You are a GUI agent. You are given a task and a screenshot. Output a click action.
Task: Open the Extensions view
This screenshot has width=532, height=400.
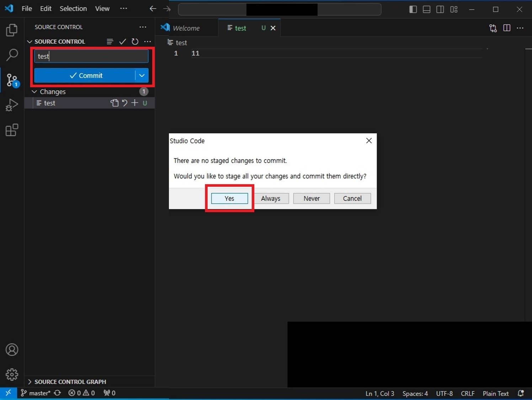point(12,130)
